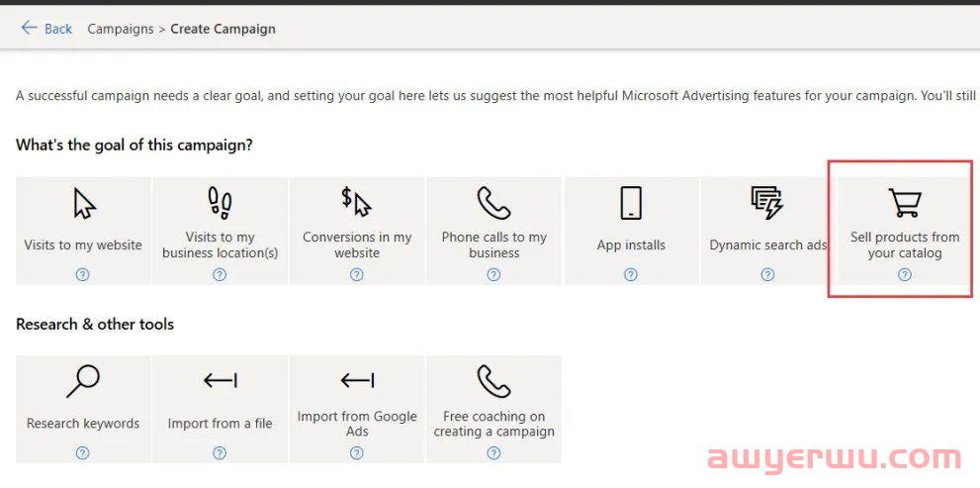Viewport: 980px width, 488px height.
Task: Select the Import from Google Ads arrow icon
Action: pyautogui.click(x=357, y=381)
